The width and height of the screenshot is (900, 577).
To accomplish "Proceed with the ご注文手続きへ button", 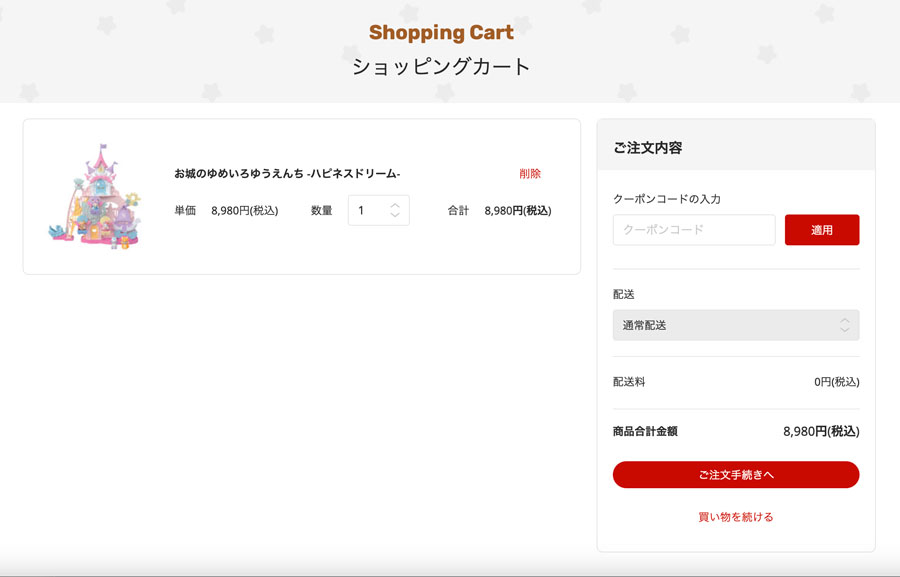I will click(x=736, y=475).
